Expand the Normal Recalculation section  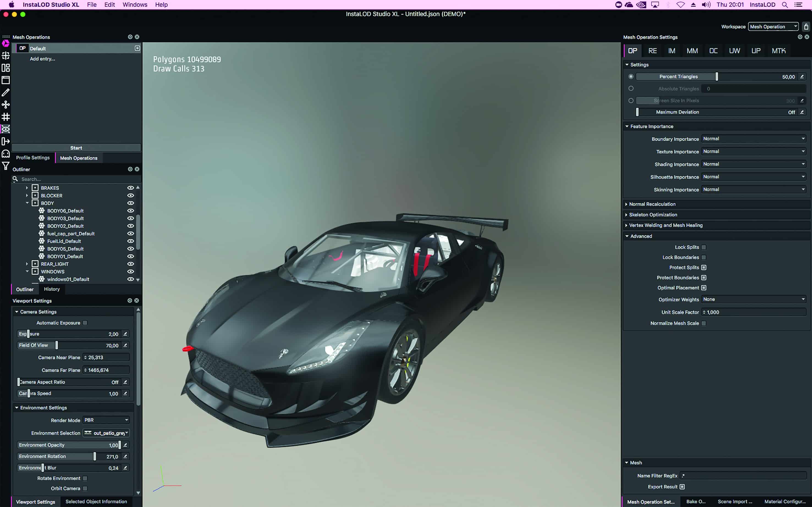point(652,204)
